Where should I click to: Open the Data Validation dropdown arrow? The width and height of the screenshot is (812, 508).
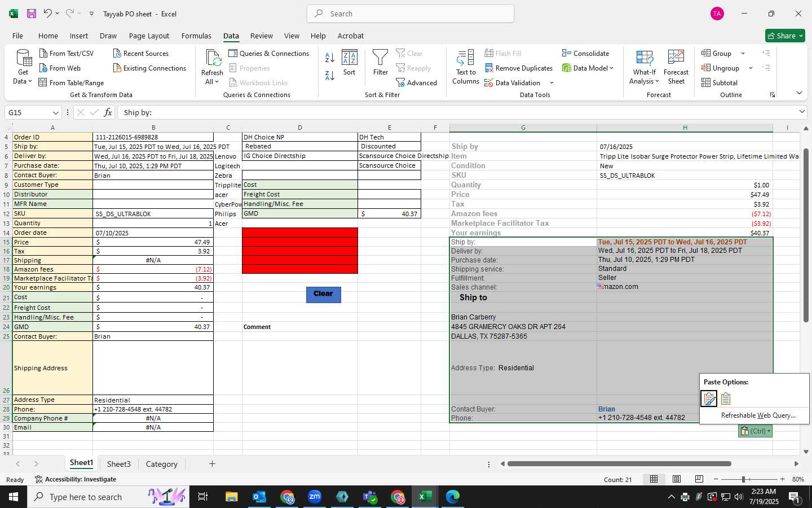(x=551, y=83)
